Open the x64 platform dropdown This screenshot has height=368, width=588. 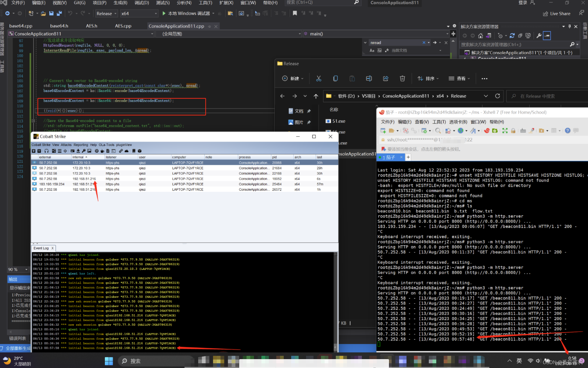[139, 14]
